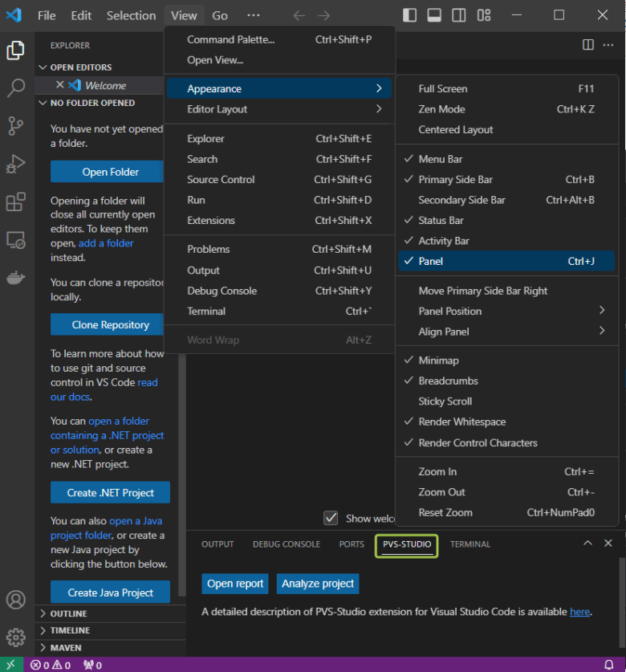626x672 pixels.
Task: Open the Go menu
Action: click(x=219, y=15)
